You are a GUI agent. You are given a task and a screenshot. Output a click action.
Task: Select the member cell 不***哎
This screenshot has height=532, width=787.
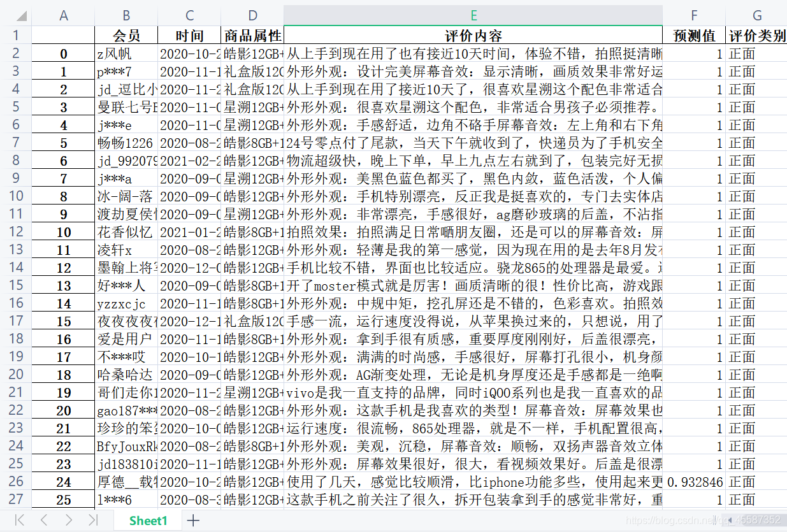[126, 357]
